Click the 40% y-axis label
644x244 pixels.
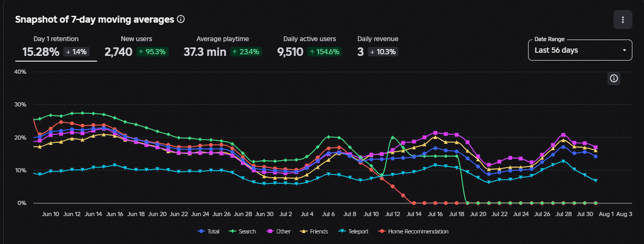click(19, 72)
